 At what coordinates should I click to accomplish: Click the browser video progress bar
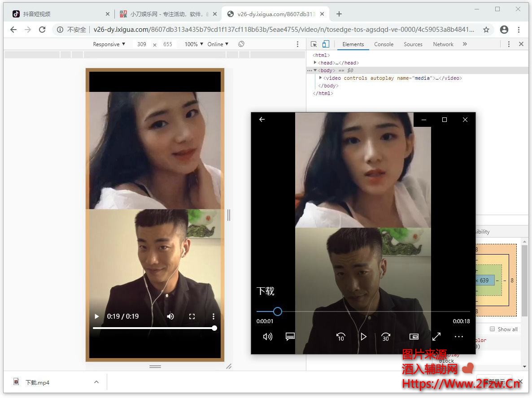pos(155,328)
